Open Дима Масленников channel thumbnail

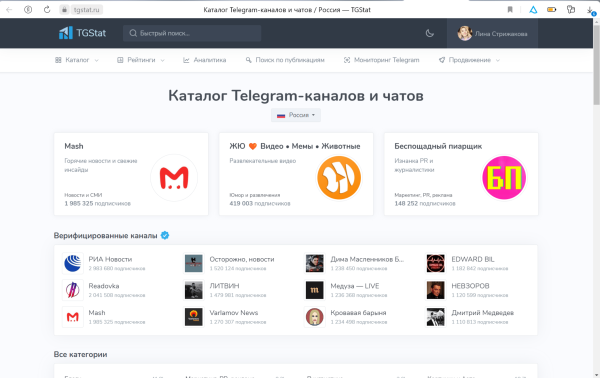point(315,263)
